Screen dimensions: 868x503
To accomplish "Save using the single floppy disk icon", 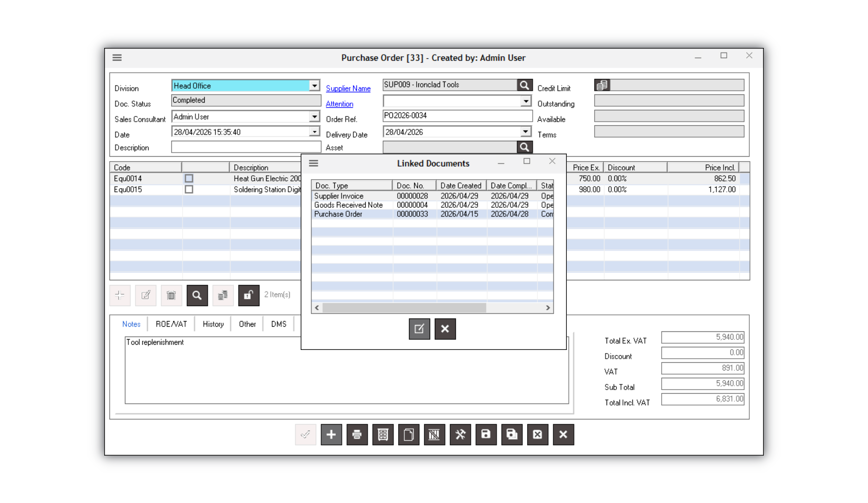I will pos(486,434).
